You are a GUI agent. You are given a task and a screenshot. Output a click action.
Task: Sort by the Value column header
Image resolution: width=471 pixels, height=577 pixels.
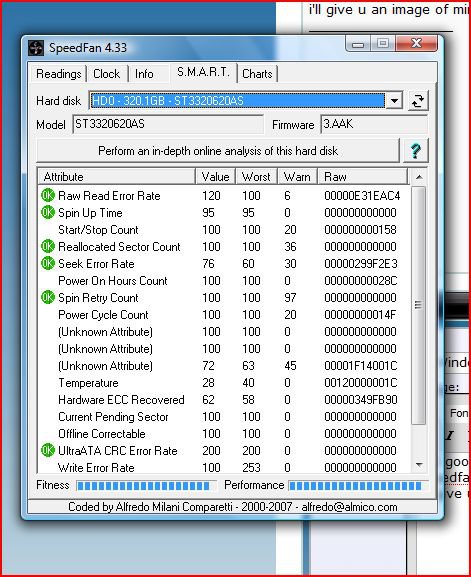[x=216, y=177]
